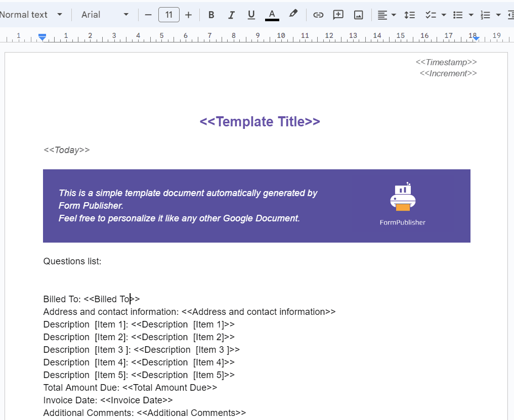Open the Arial font dropdown
Screen dimensions: 514x420
click(105, 15)
